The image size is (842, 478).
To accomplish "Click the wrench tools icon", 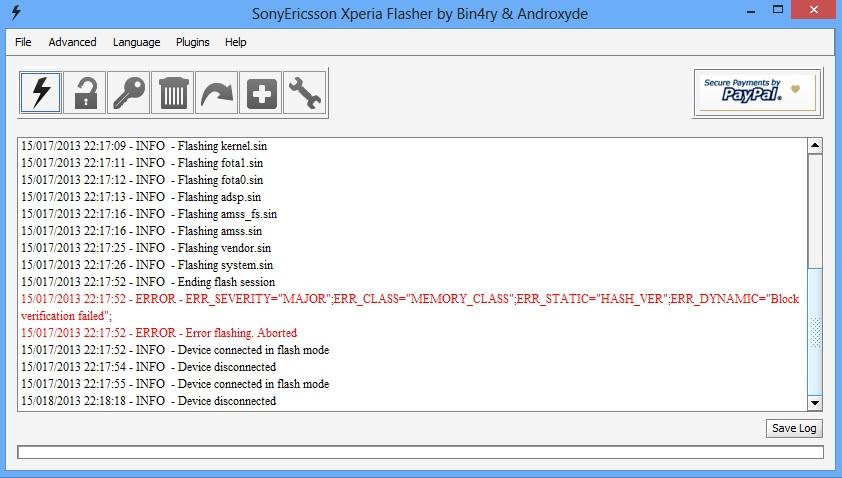I will pos(305,92).
